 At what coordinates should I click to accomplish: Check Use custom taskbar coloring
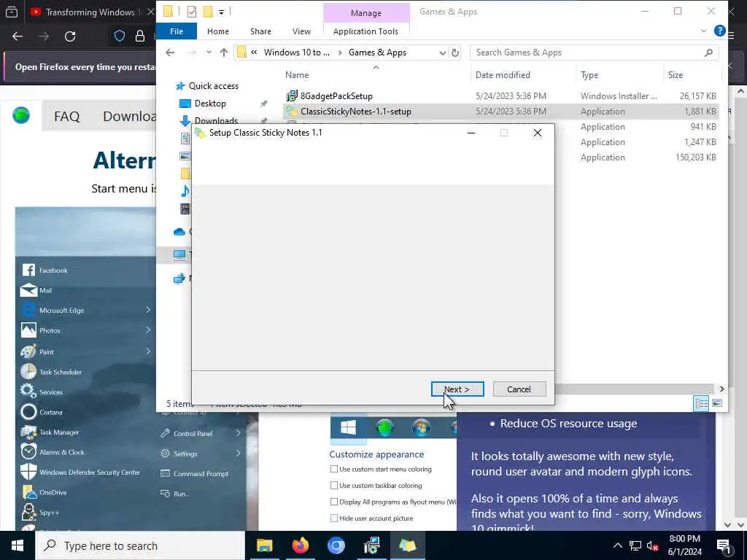pyautogui.click(x=334, y=485)
